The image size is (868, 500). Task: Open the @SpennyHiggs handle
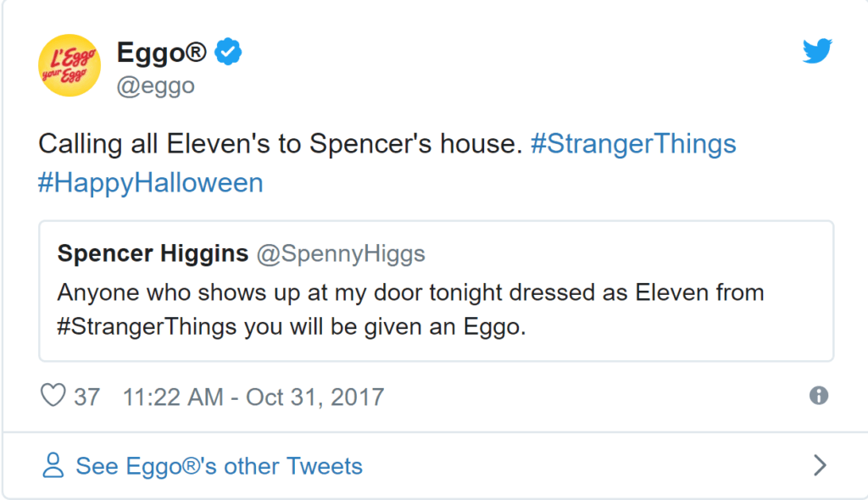(x=341, y=254)
